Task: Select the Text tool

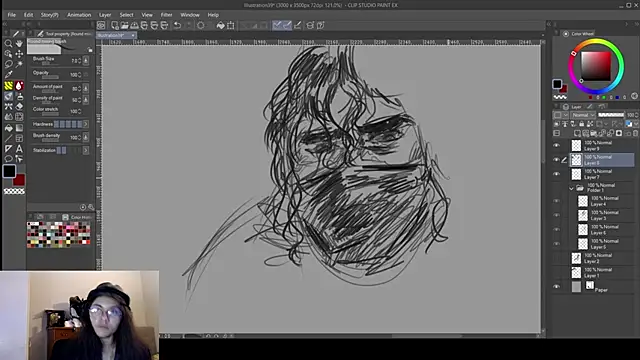Action: click(x=19, y=149)
